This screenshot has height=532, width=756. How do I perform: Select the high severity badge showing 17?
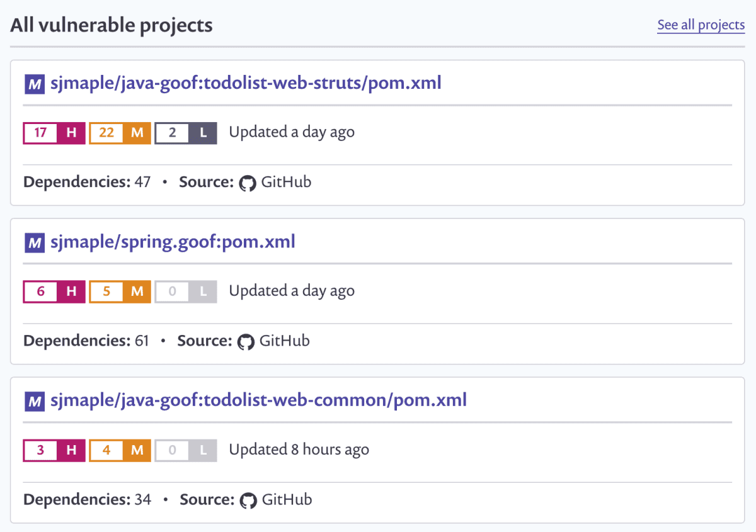coord(54,133)
